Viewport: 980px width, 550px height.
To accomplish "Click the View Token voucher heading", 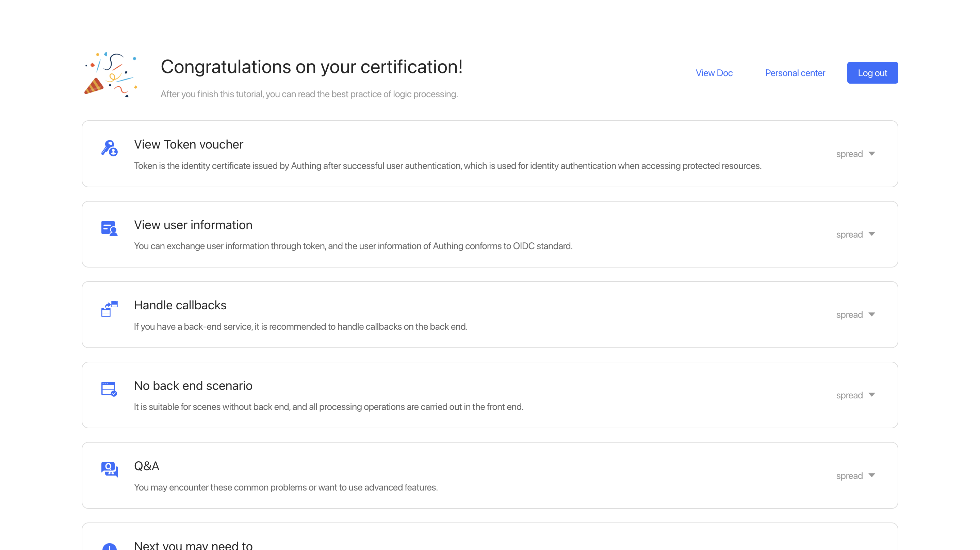I will pyautogui.click(x=188, y=144).
